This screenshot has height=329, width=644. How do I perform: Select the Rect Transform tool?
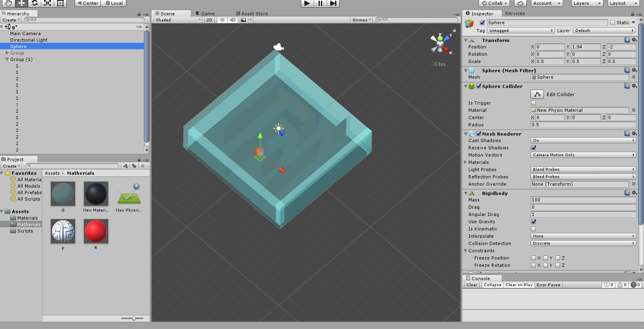click(x=60, y=3)
